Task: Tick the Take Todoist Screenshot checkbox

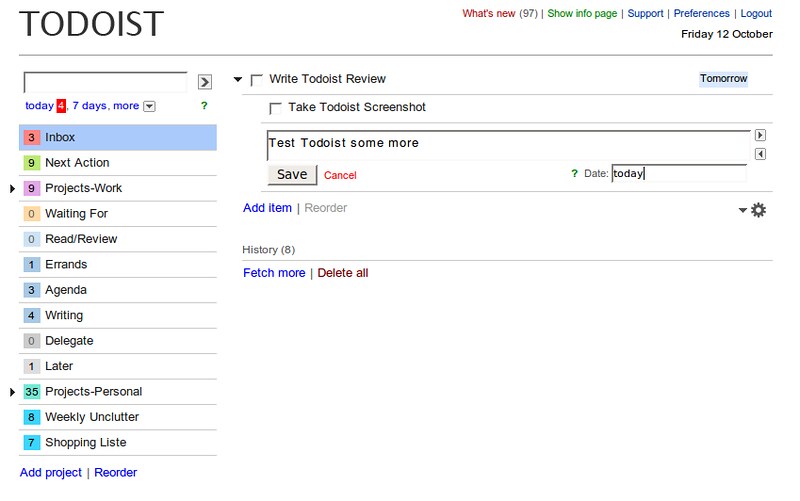Action: click(276, 108)
